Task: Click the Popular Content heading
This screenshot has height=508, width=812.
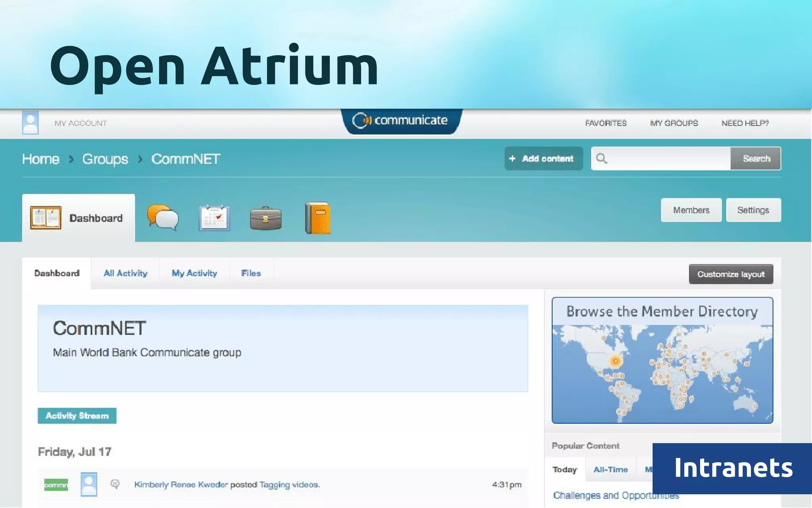Action: pyautogui.click(x=585, y=446)
